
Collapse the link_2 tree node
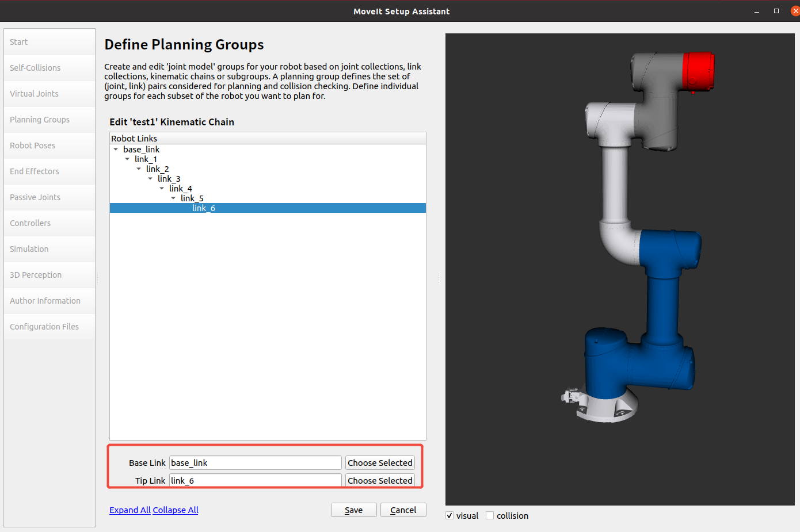pos(139,169)
